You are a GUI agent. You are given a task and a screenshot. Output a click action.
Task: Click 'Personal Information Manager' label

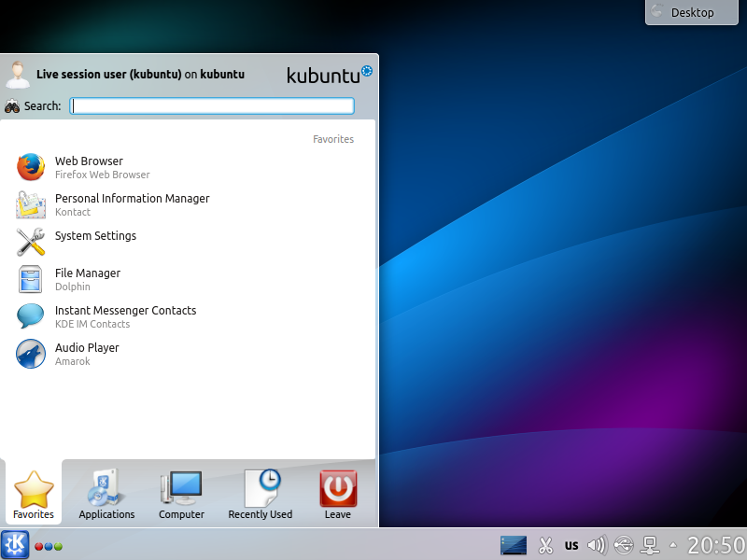(x=132, y=199)
